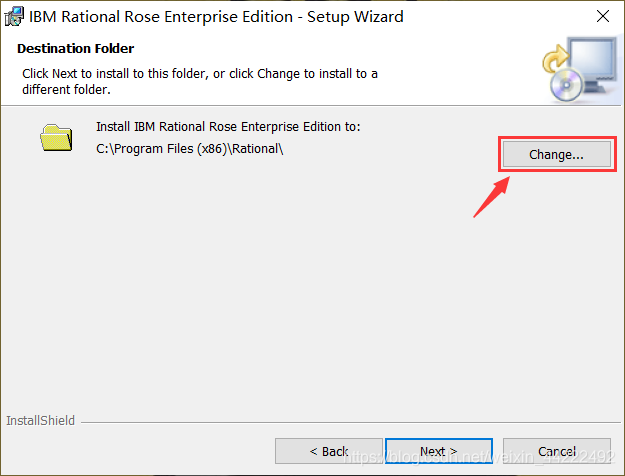Click the Change... button
Image resolution: width=625 pixels, height=476 pixels.
(556, 154)
